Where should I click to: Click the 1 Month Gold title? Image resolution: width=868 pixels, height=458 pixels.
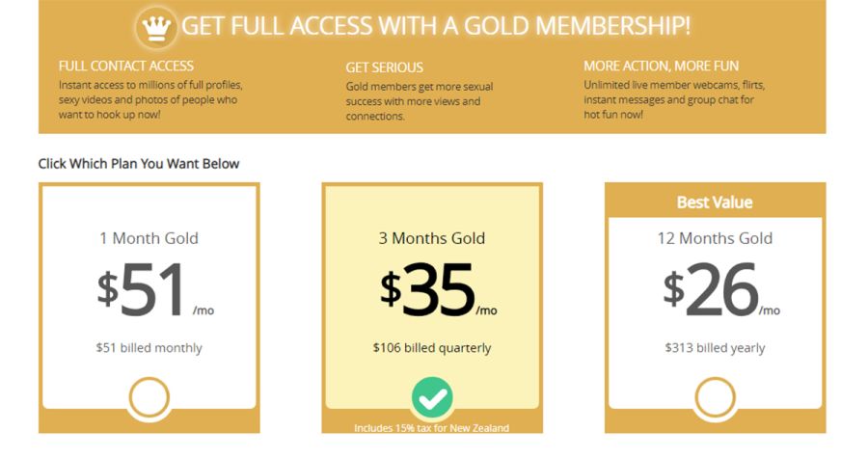click(x=149, y=238)
